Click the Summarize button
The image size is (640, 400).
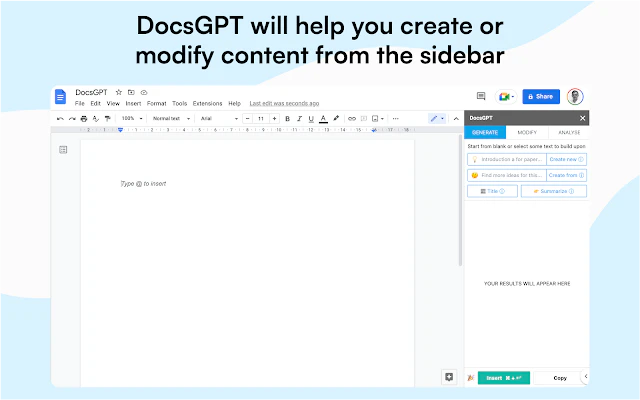(554, 191)
